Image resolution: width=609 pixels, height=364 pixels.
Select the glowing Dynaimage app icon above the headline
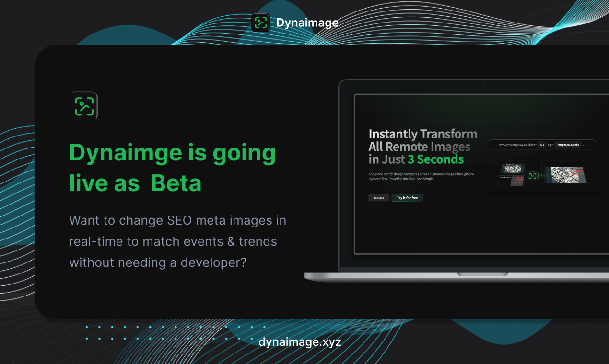(84, 105)
